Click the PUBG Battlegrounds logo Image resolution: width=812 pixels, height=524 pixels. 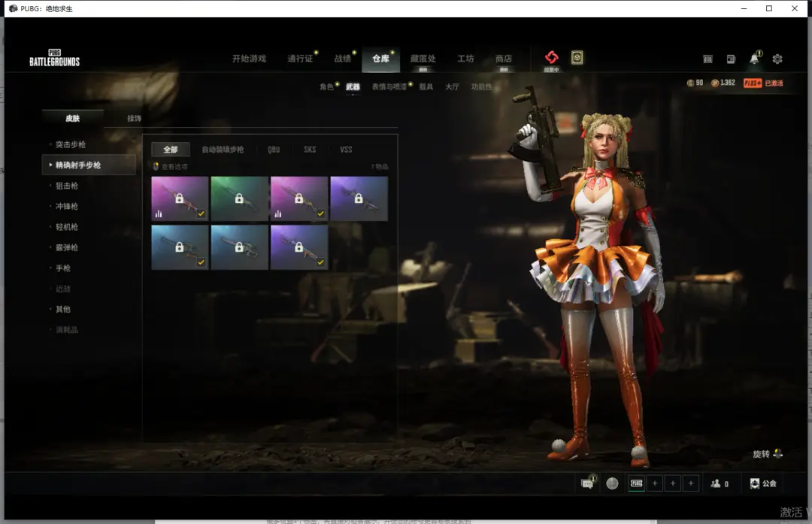(54, 58)
